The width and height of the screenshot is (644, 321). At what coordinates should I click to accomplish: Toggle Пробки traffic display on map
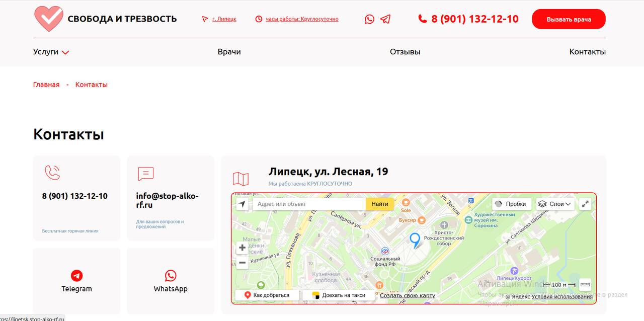coord(511,204)
